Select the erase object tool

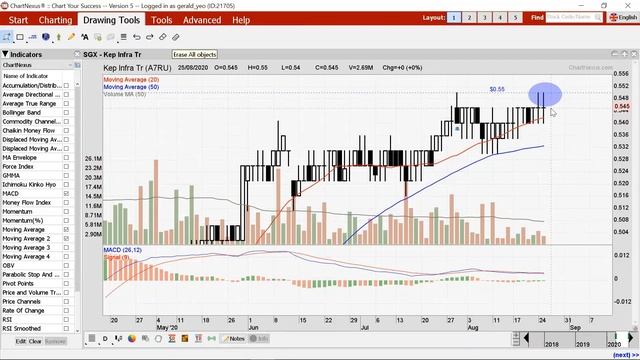point(162,37)
